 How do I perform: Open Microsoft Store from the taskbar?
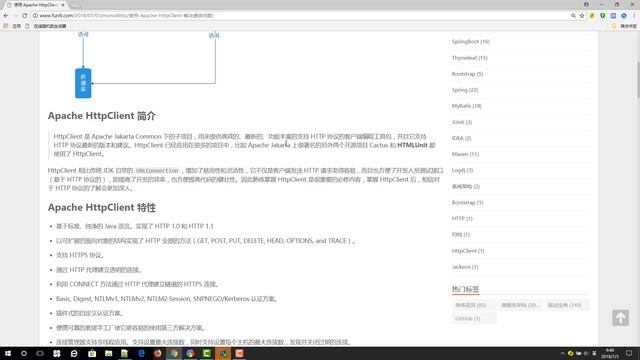(x=92, y=353)
